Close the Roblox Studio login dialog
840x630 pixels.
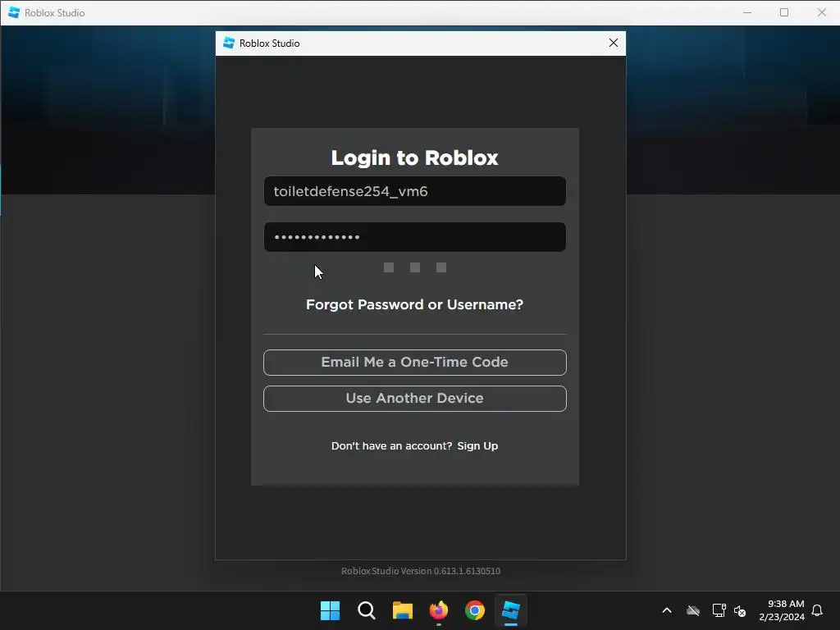[x=614, y=43]
